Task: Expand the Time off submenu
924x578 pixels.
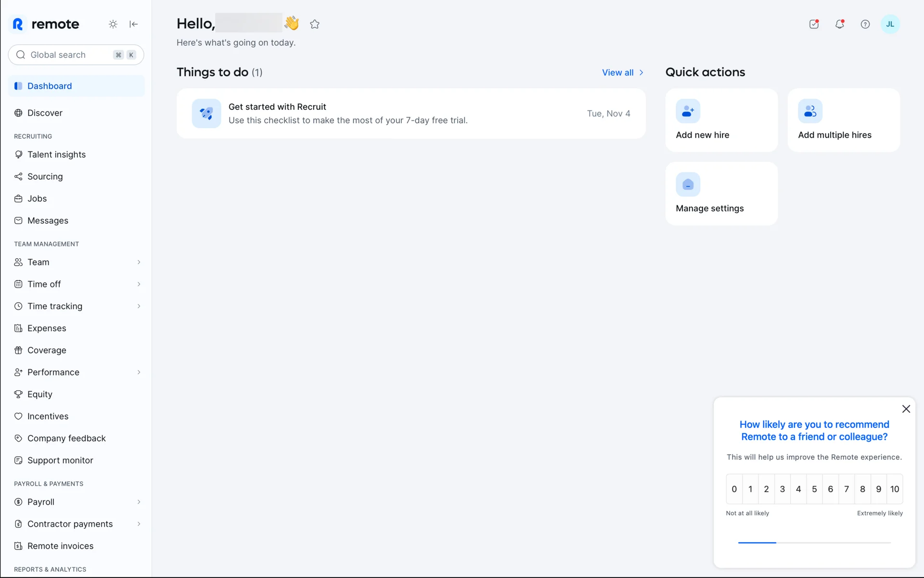Action: (139, 284)
